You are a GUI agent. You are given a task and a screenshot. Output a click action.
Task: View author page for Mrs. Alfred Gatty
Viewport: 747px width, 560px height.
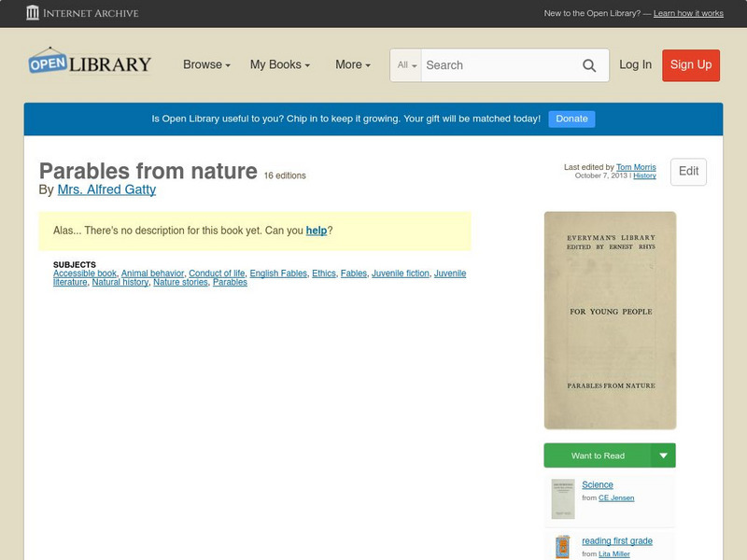(x=106, y=189)
